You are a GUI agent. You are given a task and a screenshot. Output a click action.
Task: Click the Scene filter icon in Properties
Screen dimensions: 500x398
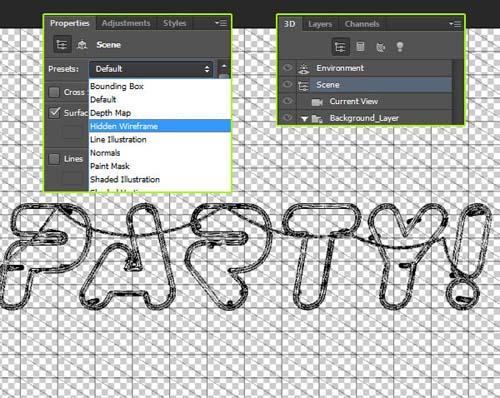click(x=62, y=44)
